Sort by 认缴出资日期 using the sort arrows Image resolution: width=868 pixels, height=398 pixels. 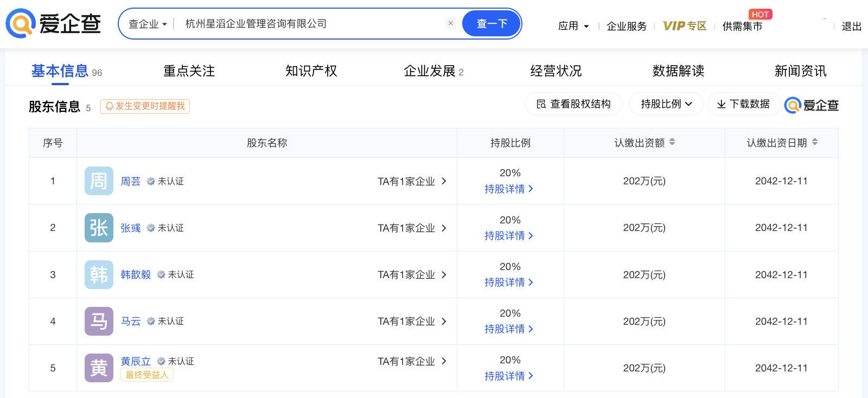(x=815, y=142)
